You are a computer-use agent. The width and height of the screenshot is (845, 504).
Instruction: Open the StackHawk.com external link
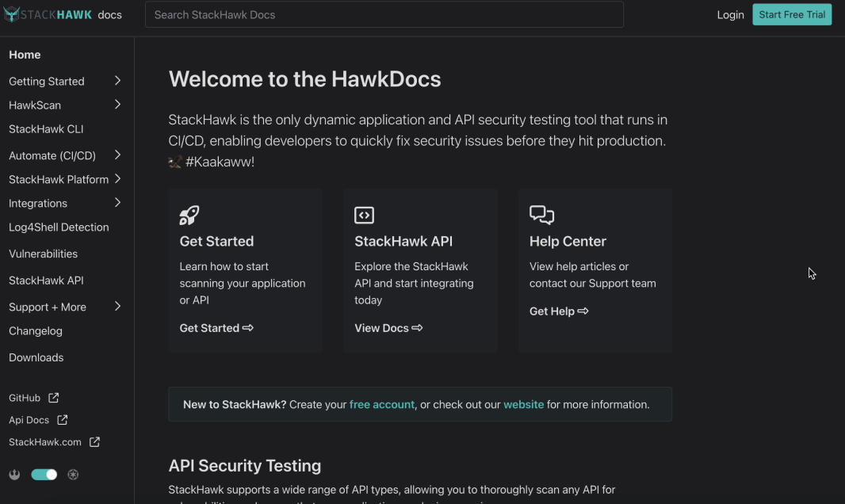tap(44, 442)
